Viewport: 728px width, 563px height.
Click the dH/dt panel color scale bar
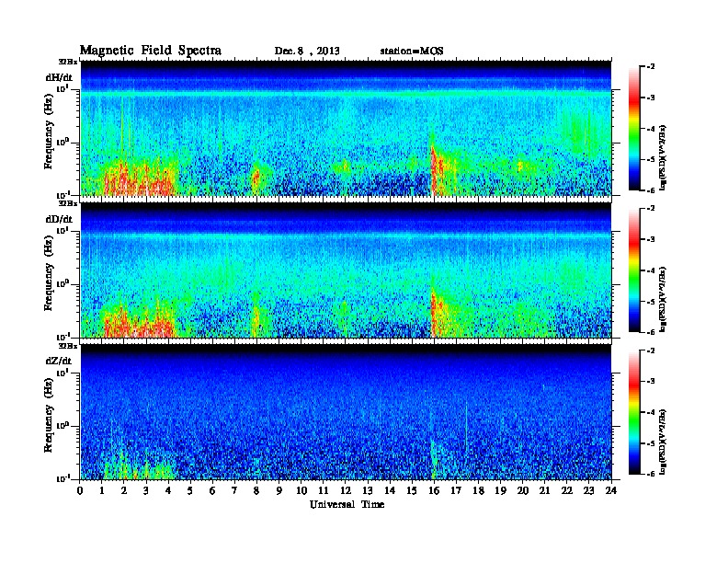tap(633, 128)
